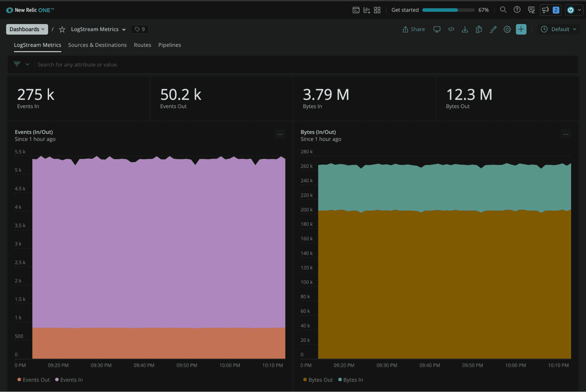The image size is (586, 392).
Task: Open the query builder terminal icon
Action: click(356, 10)
